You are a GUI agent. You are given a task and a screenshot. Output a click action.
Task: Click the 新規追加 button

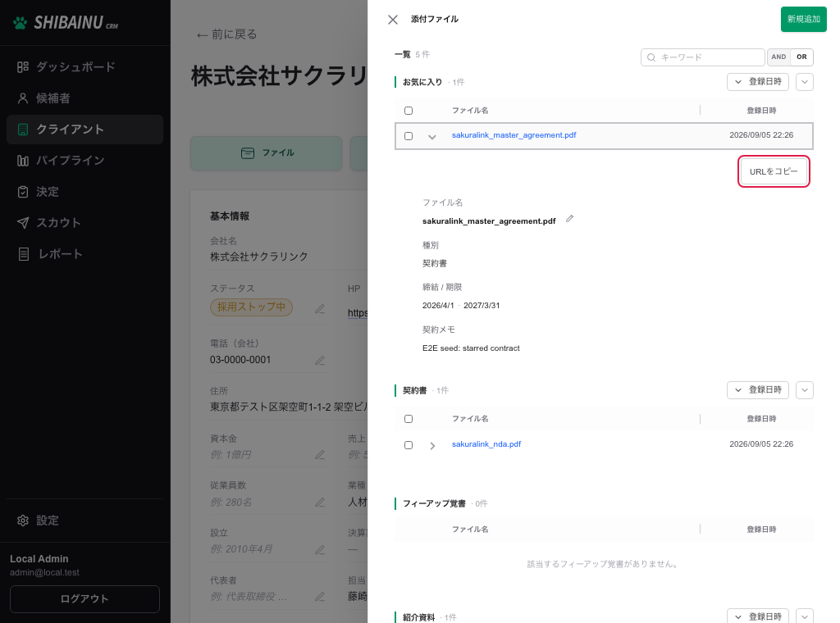pos(804,20)
